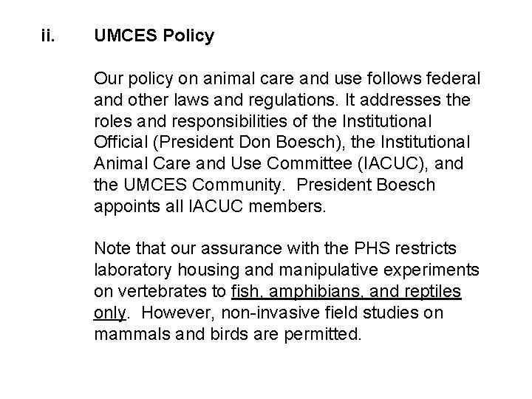Viewport: 532px width, 399px height.
Task: Click the "(IACUC)" acronym in parentheses
Action: 392,163
